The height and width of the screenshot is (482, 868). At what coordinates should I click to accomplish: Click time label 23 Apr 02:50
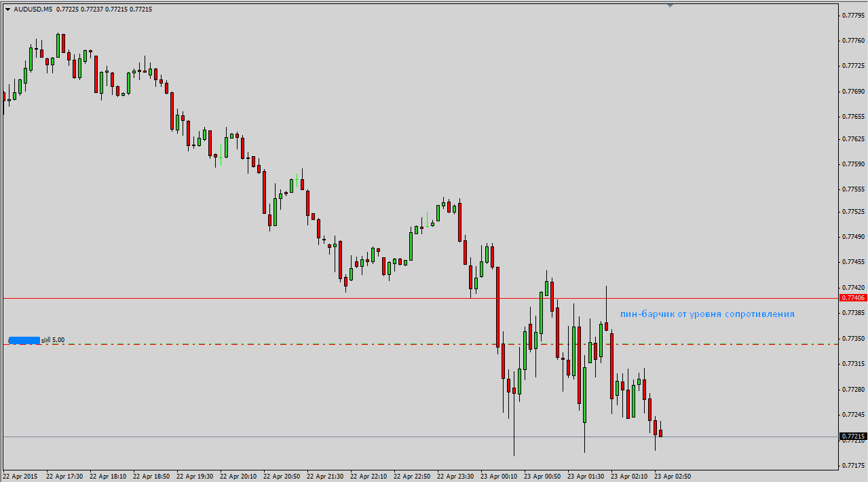coord(673,477)
